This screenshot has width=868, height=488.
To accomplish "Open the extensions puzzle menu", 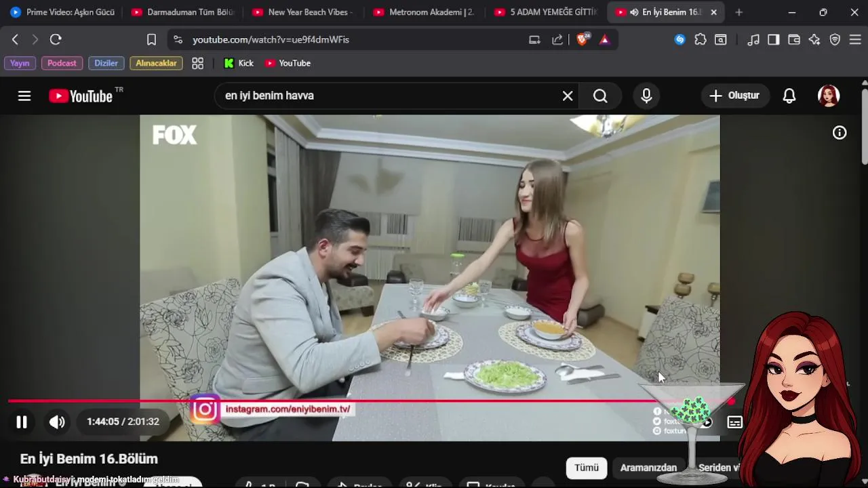I will 701,39.
